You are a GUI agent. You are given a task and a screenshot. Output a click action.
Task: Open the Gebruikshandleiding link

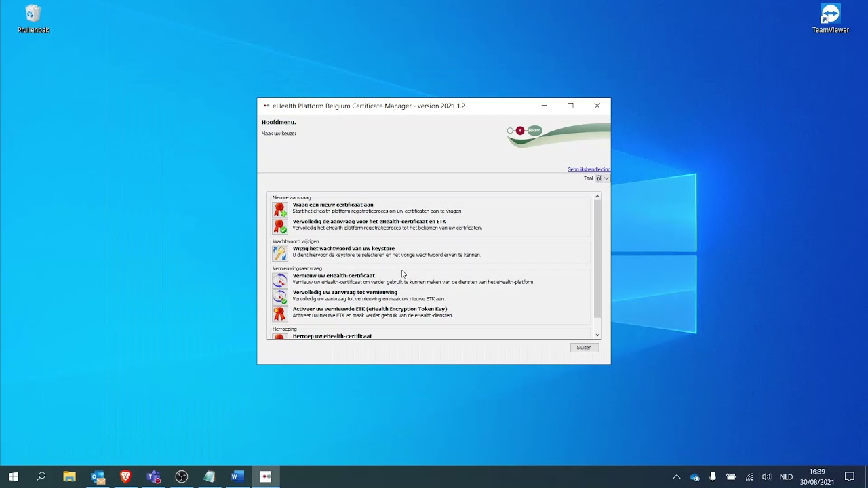(x=589, y=169)
